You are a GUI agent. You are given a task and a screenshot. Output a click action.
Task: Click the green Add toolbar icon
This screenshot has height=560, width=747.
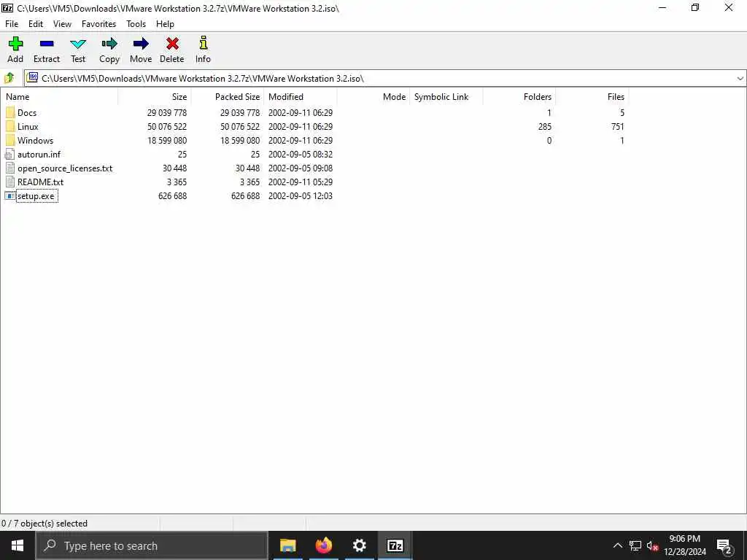coord(15,44)
